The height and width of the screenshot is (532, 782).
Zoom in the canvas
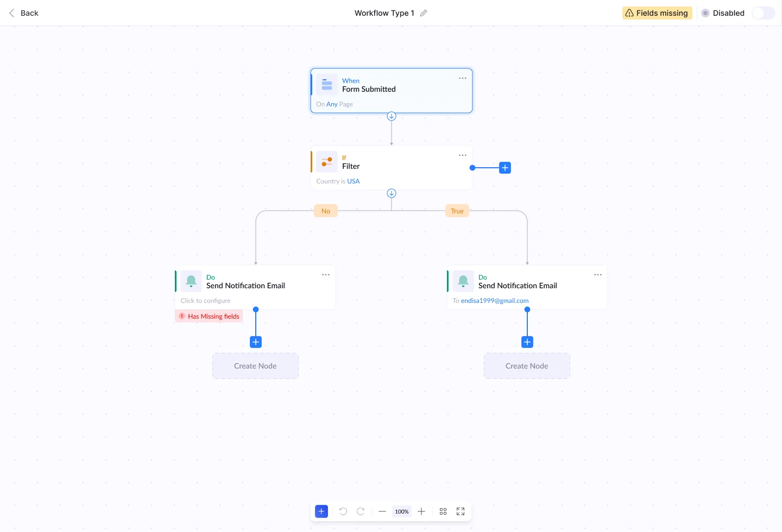coord(421,511)
